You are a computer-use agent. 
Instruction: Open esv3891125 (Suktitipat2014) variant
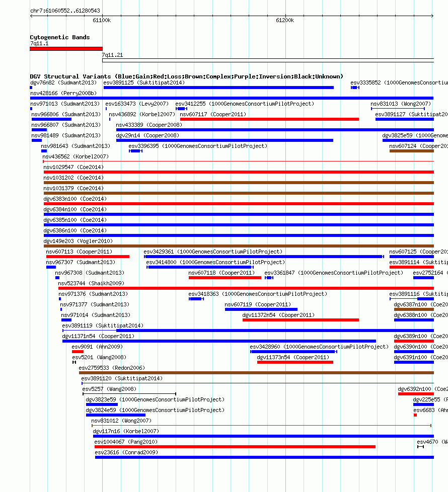click(x=144, y=83)
